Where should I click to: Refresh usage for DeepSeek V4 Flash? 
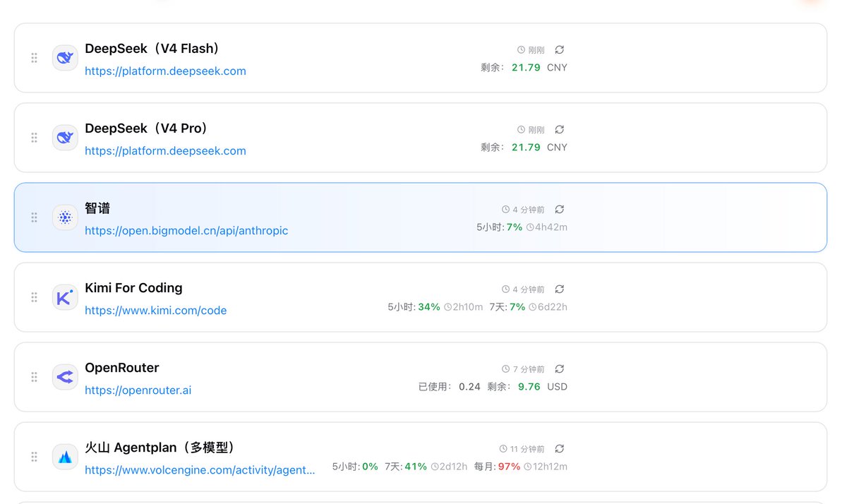pyautogui.click(x=560, y=50)
